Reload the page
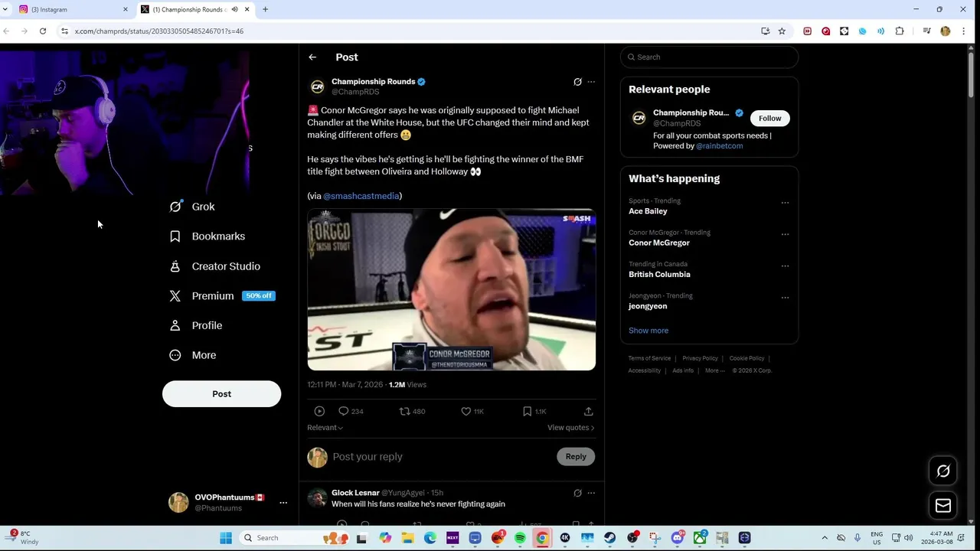Screen dimensions: 980x551 click(x=43, y=31)
